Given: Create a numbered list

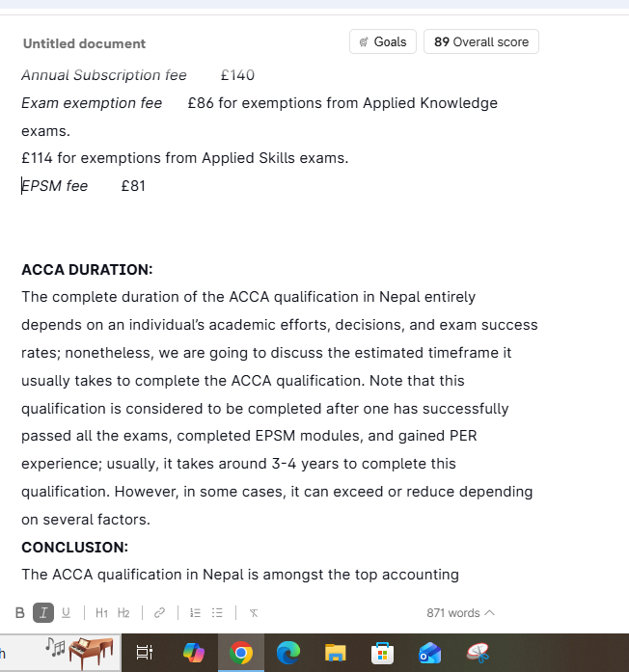Looking at the screenshot, I should point(195,613).
